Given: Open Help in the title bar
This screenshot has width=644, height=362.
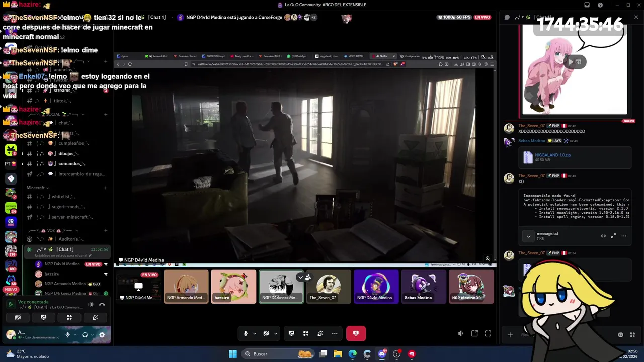Looking at the screenshot, I should tap(600, 5).
